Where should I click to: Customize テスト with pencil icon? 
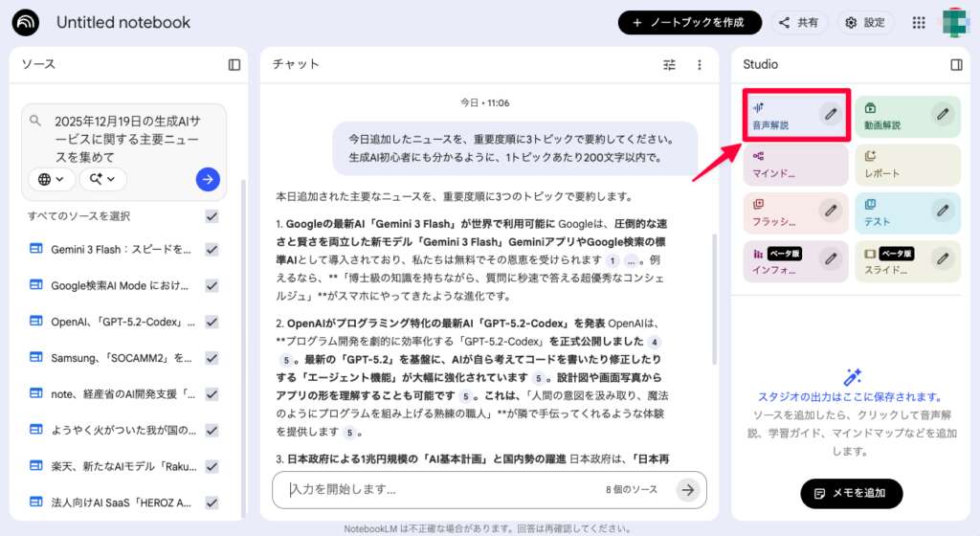pos(943,211)
